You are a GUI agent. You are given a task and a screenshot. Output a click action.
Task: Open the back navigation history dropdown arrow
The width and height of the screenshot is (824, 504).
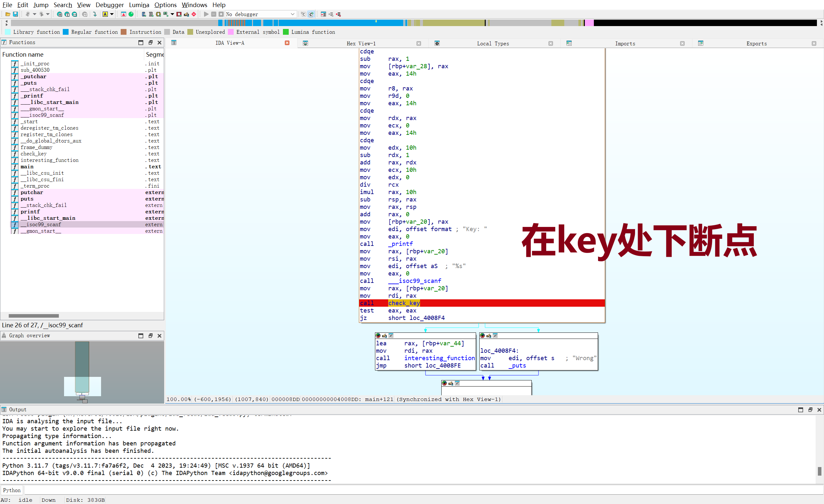pos(34,14)
